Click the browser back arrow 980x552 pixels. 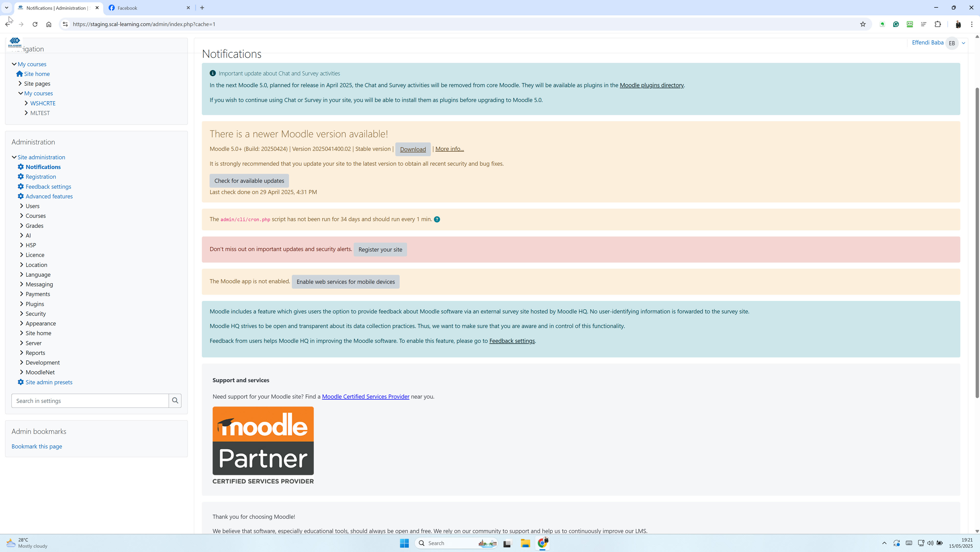pos(8,24)
